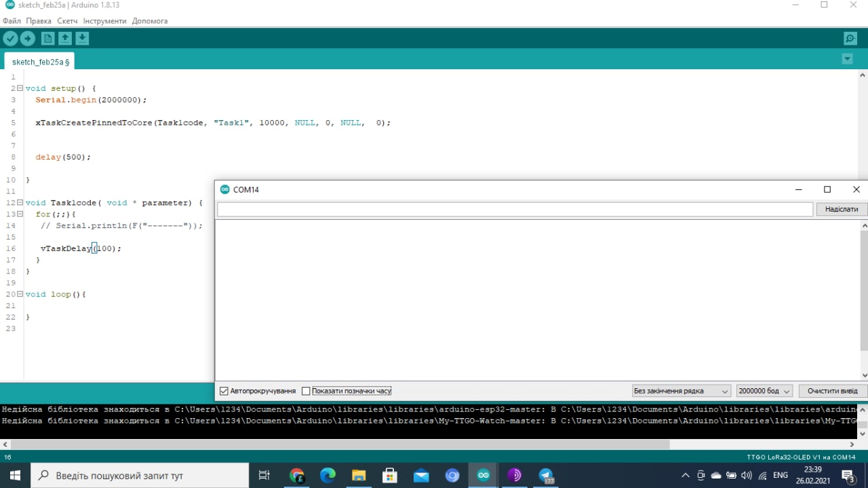Open Chrome from the taskbar

pyautogui.click(x=296, y=475)
